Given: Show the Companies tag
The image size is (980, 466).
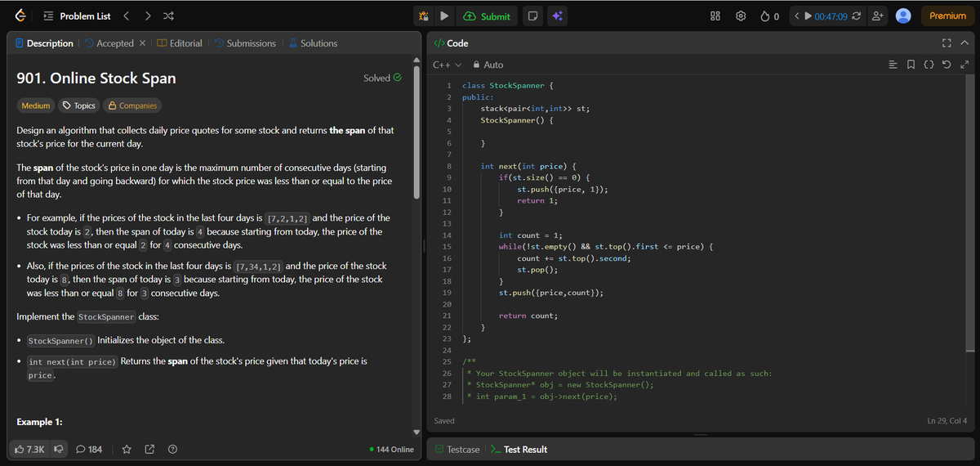Looking at the screenshot, I should coord(131,105).
